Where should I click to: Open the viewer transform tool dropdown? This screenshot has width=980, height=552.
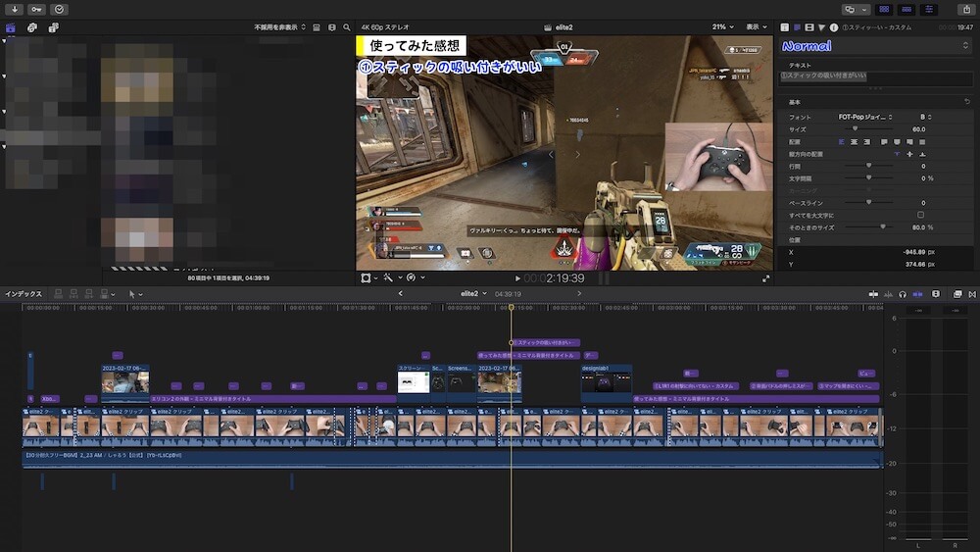coord(369,278)
